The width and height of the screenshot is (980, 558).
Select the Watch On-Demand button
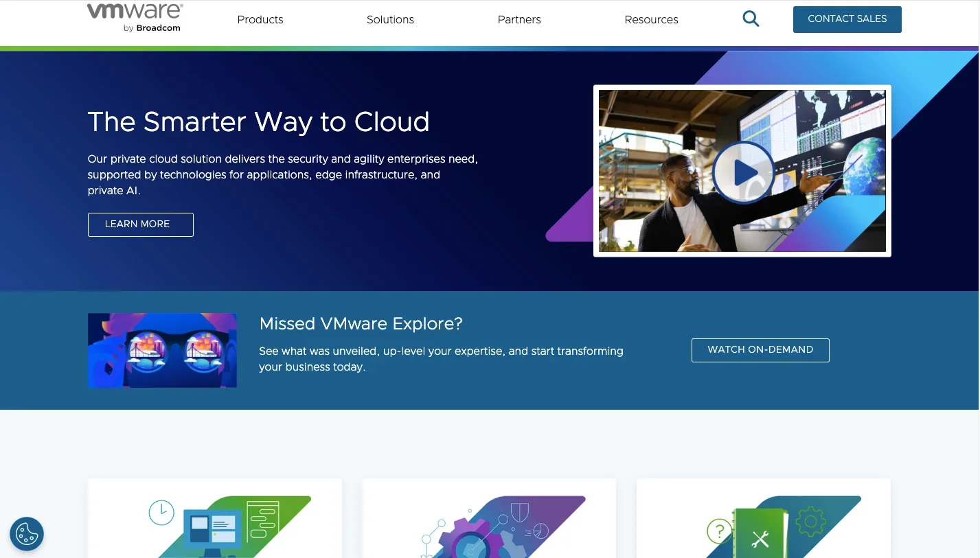point(760,350)
